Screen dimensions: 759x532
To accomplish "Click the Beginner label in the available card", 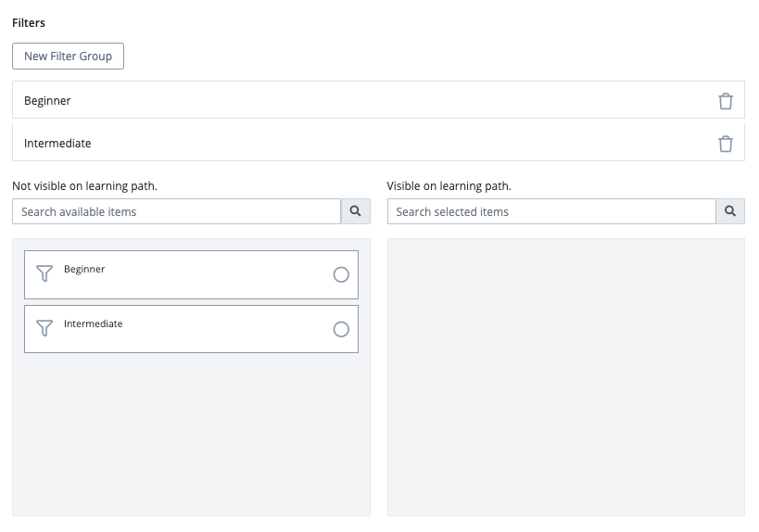I will (84, 269).
